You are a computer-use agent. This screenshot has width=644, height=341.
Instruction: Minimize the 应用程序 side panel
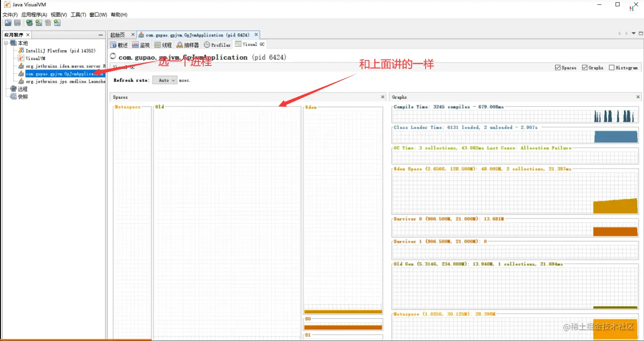tap(101, 35)
